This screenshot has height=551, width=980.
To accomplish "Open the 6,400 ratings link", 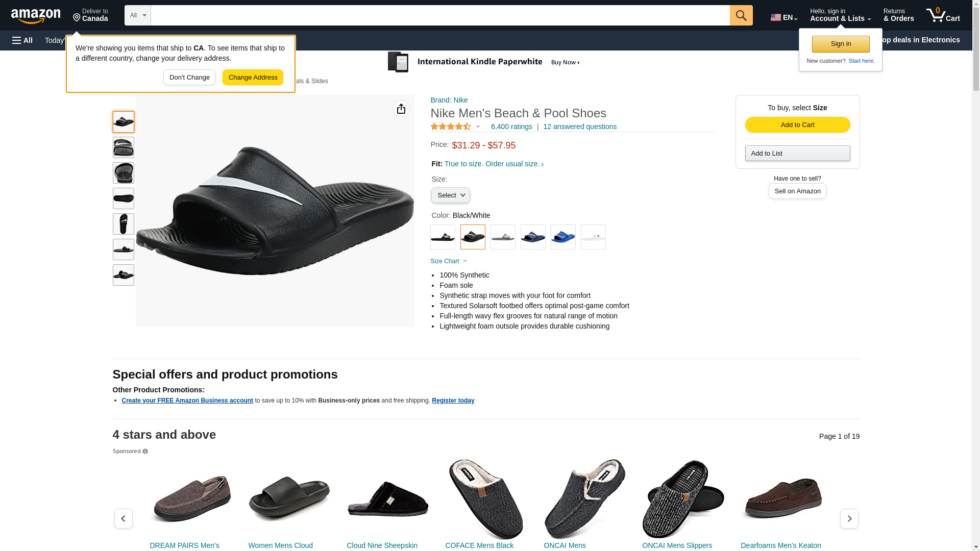I will click(x=511, y=127).
